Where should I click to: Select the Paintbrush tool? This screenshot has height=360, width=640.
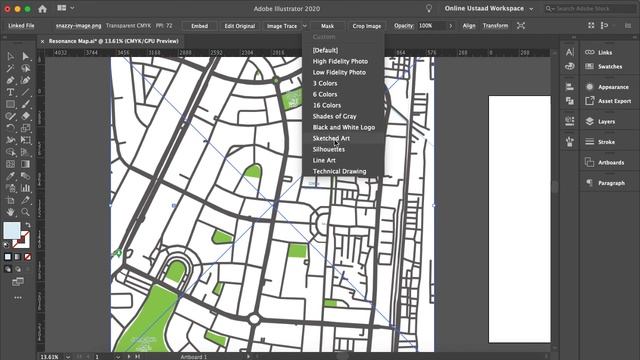pyautogui.click(x=25, y=104)
